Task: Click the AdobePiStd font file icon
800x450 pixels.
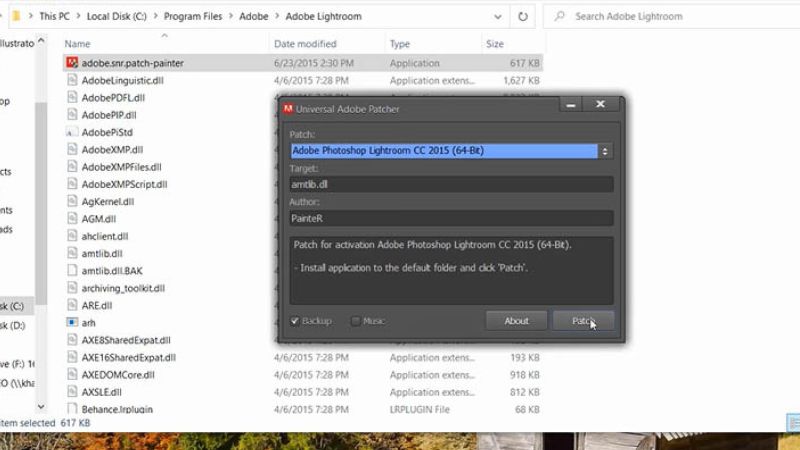Action: (72, 132)
